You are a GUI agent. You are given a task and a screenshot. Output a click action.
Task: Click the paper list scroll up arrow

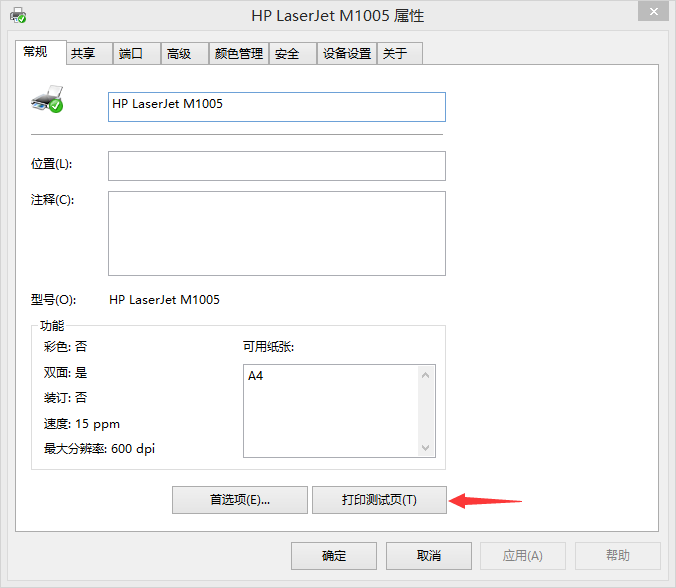point(427,375)
